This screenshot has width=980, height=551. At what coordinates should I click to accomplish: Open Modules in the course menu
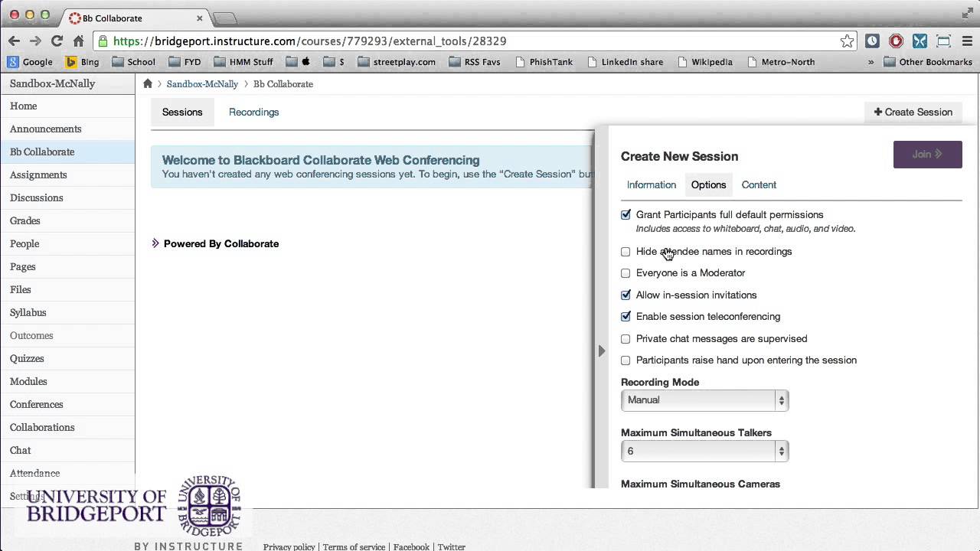click(67, 382)
